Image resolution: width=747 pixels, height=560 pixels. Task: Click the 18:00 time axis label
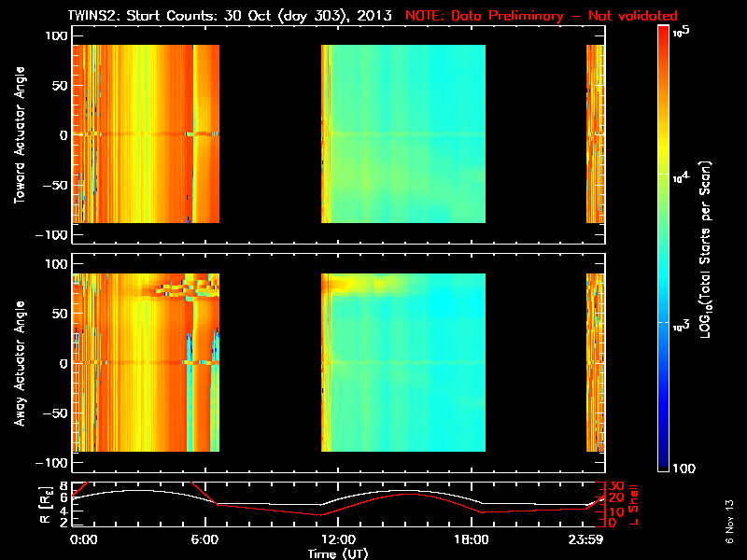click(x=472, y=539)
